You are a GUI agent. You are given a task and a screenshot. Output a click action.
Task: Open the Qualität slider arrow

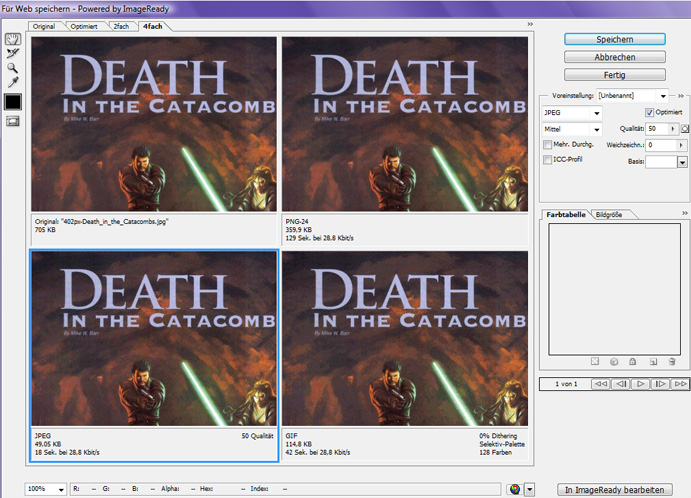coord(673,129)
